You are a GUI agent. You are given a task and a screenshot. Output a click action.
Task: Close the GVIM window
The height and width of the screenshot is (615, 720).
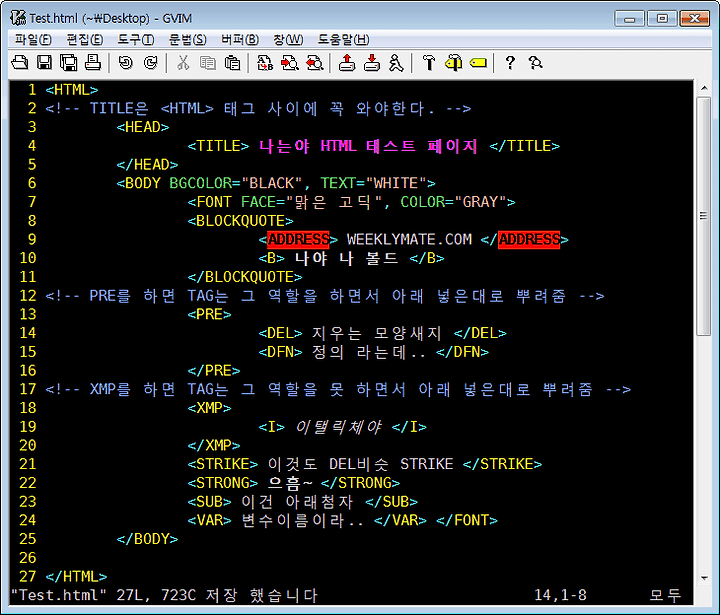(694, 19)
